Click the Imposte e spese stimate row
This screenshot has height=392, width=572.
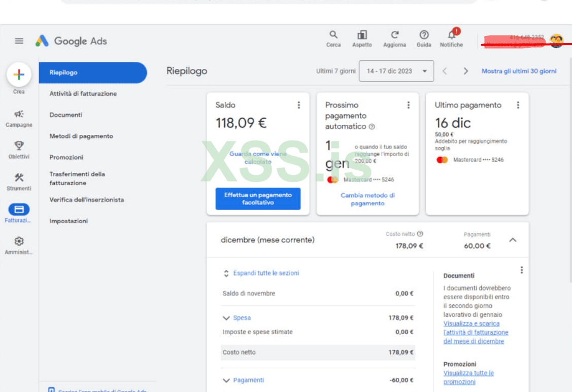tap(318, 332)
